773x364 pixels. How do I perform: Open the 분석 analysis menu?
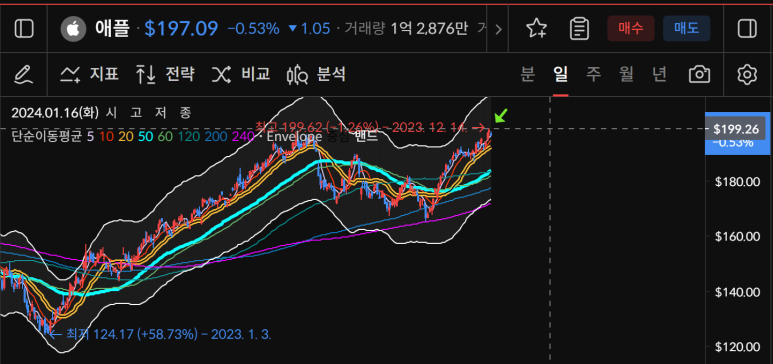[316, 74]
